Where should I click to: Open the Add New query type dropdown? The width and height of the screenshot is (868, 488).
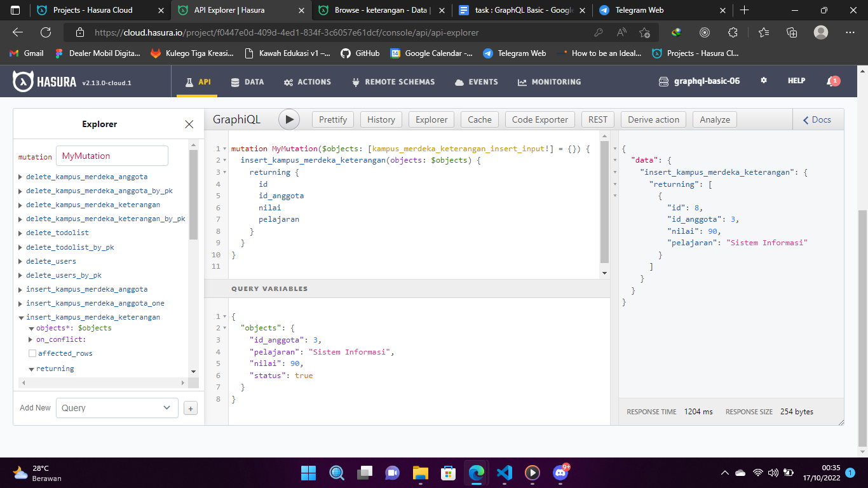click(117, 407)
